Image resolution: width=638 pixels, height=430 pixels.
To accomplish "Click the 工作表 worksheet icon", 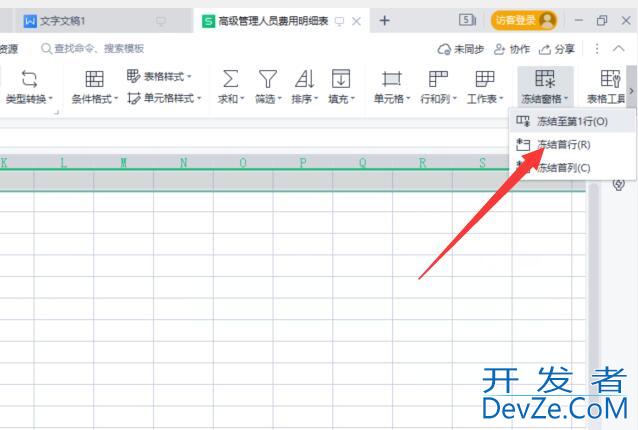I will [485, 79].
